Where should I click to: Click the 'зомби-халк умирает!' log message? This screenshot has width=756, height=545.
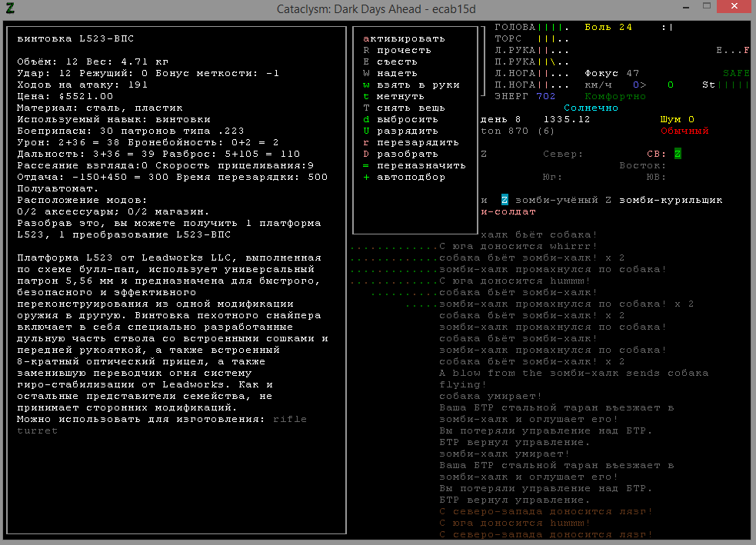point(505,454)
